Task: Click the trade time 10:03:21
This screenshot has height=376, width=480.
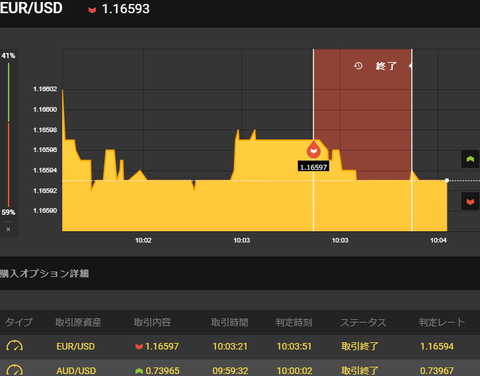Action: 230,346
